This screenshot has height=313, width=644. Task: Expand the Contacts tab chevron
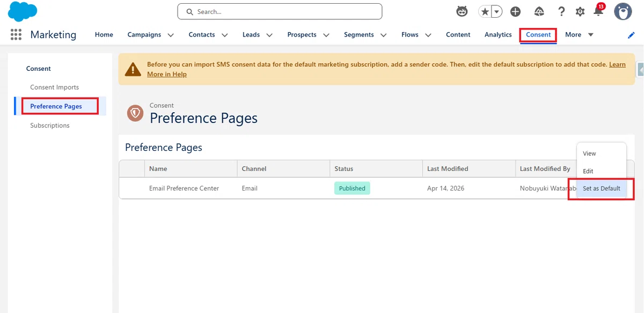225,35
